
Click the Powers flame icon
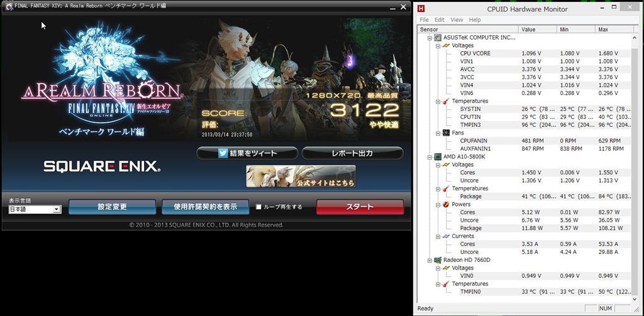coord(446,204)
